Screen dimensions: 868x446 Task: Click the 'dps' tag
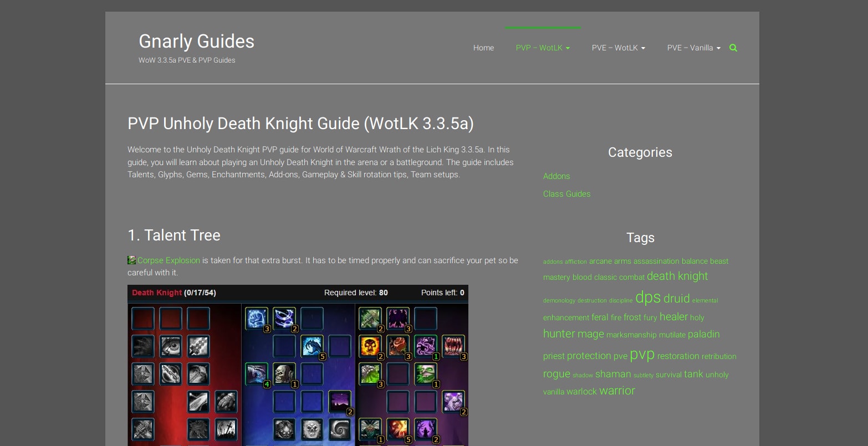tap(648, 297)
